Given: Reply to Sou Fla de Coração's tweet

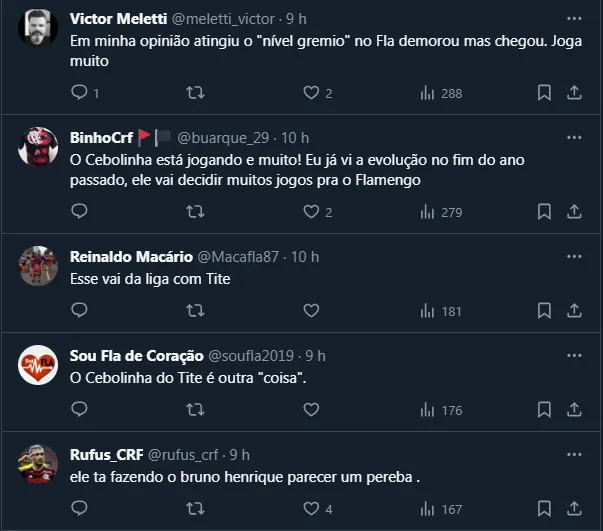Looking at the screenshot, I should click(x=80, y=410).
